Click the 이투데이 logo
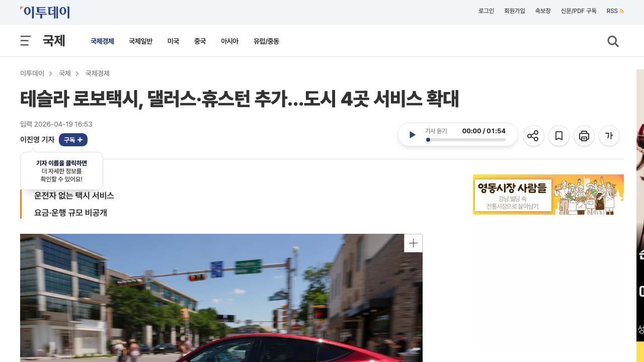 point(45,13)
